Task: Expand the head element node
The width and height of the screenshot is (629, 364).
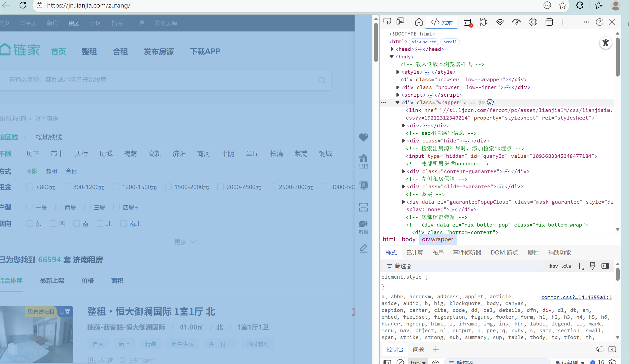Action: [x=392, y=49]
